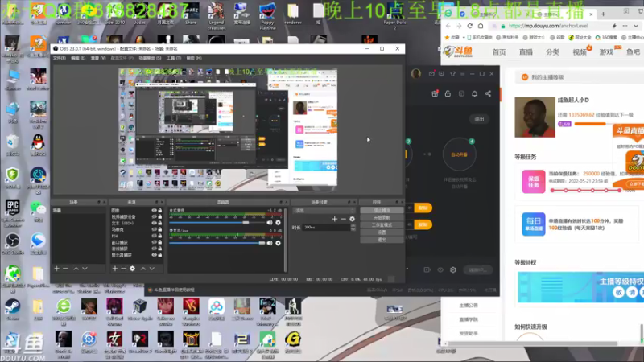Open source properties gear in Sources panel
Viewport: 644px width, 362px height.
[x=132, y=269]
